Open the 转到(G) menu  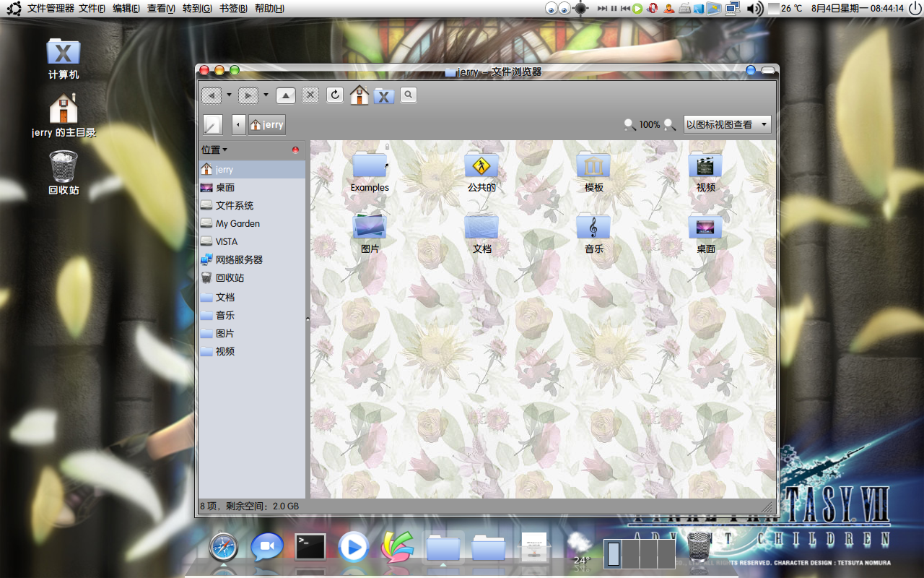[x=197, y=9]
